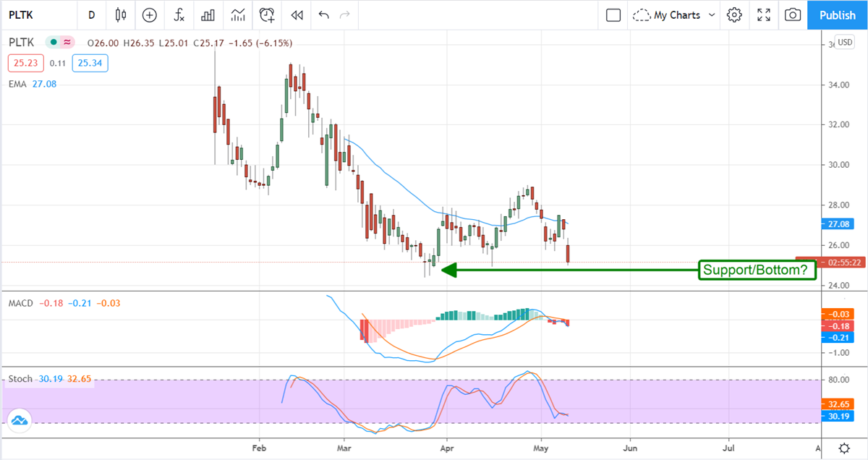
Task: Create an alert with the clock icon
Action: tap(267, 14)
